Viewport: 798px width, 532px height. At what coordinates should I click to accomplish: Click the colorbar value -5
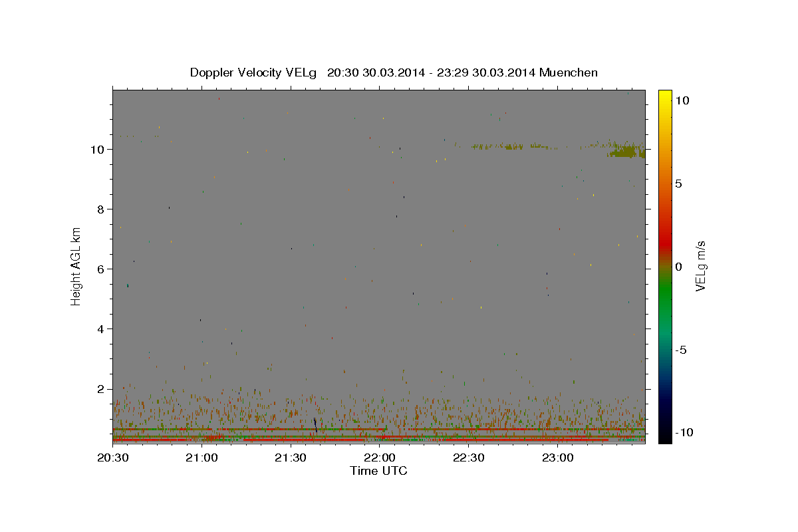tap(680, 350)
